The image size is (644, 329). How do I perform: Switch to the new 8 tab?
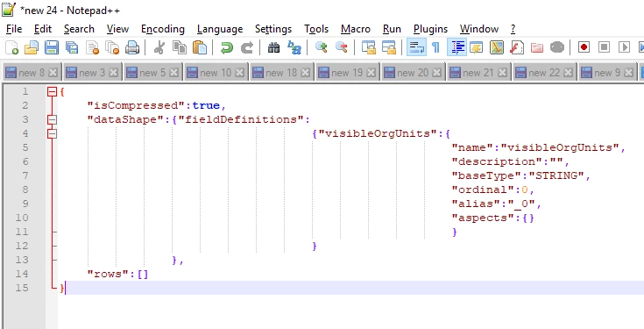(x=32, y=73)
